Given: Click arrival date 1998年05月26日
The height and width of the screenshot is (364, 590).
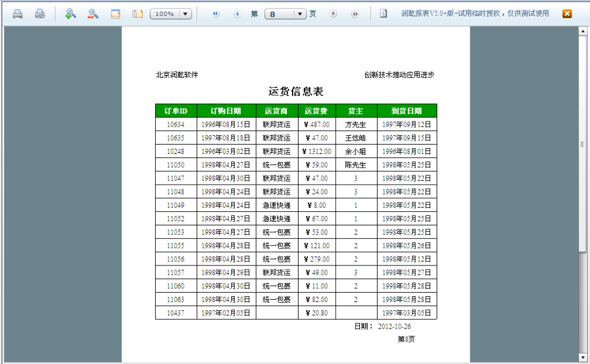Looking at the screenshot, I should [x=407, y=246].
